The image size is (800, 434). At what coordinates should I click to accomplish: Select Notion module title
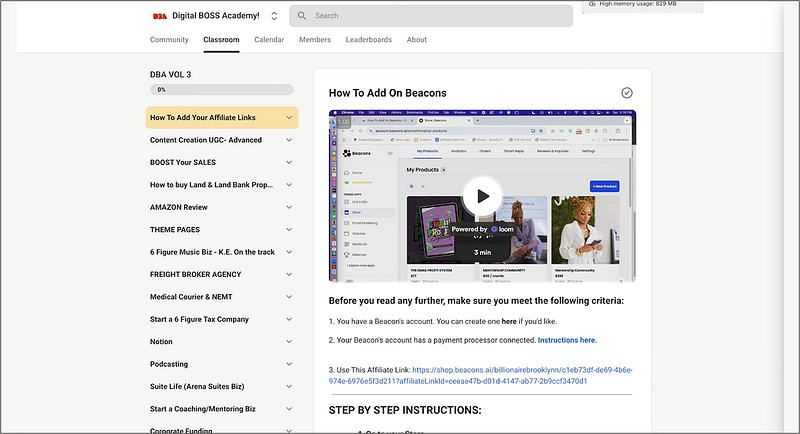(161, 342)
